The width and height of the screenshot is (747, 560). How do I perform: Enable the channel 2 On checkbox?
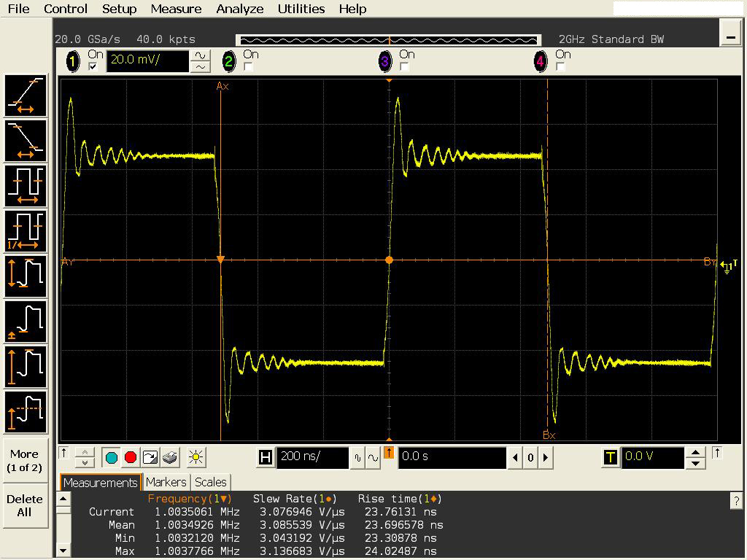coord(248,66)
